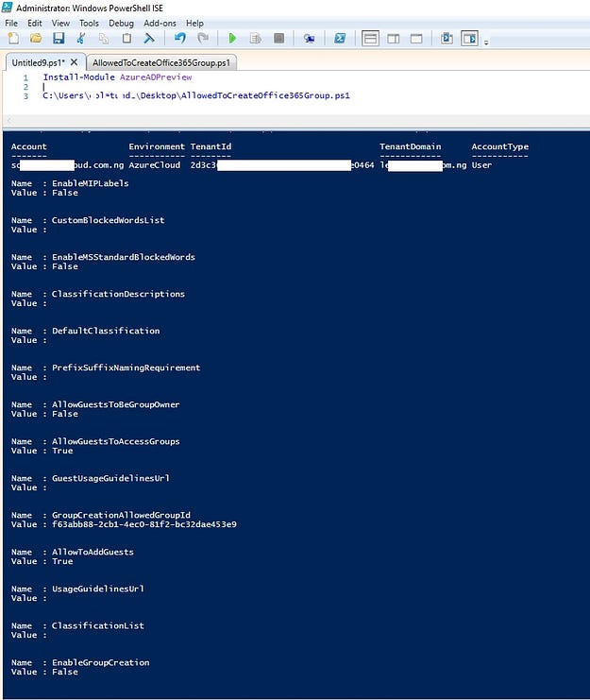Click the UsageGuidelinesUrl entry
This screenshot has width=590, height=700.
pos(98,589)
